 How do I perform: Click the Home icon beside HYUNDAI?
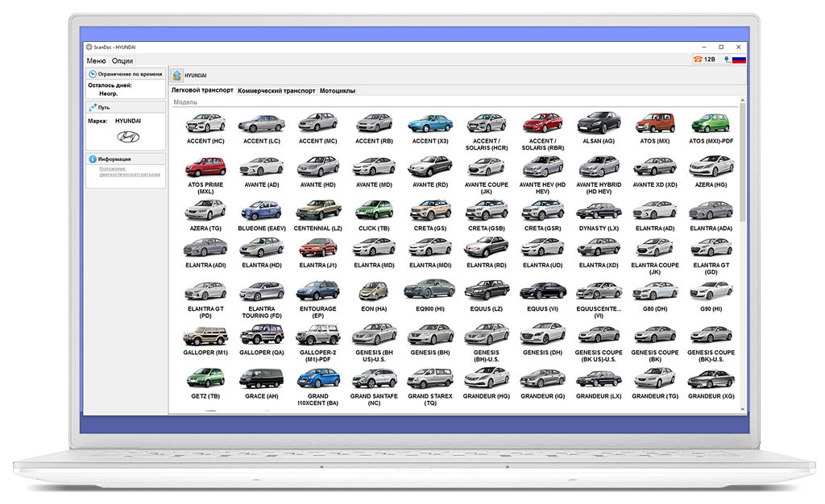pos(176,75)
